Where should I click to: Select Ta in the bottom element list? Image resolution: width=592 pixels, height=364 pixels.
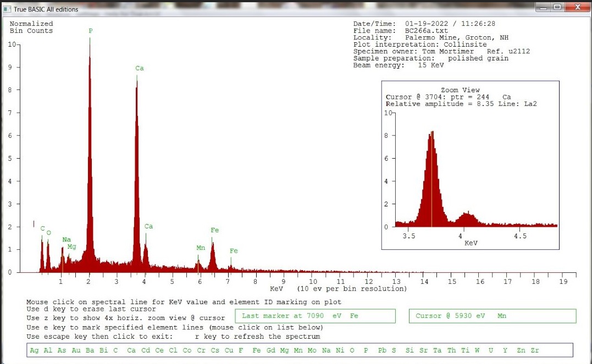point(437,350)
